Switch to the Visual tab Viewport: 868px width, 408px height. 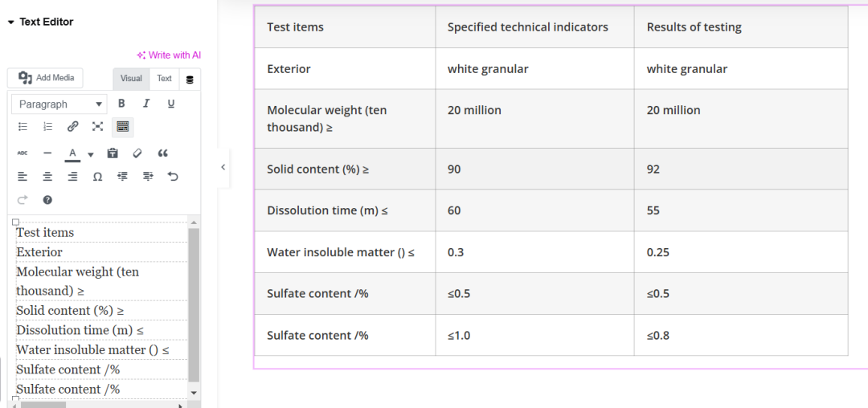(131, 79)
